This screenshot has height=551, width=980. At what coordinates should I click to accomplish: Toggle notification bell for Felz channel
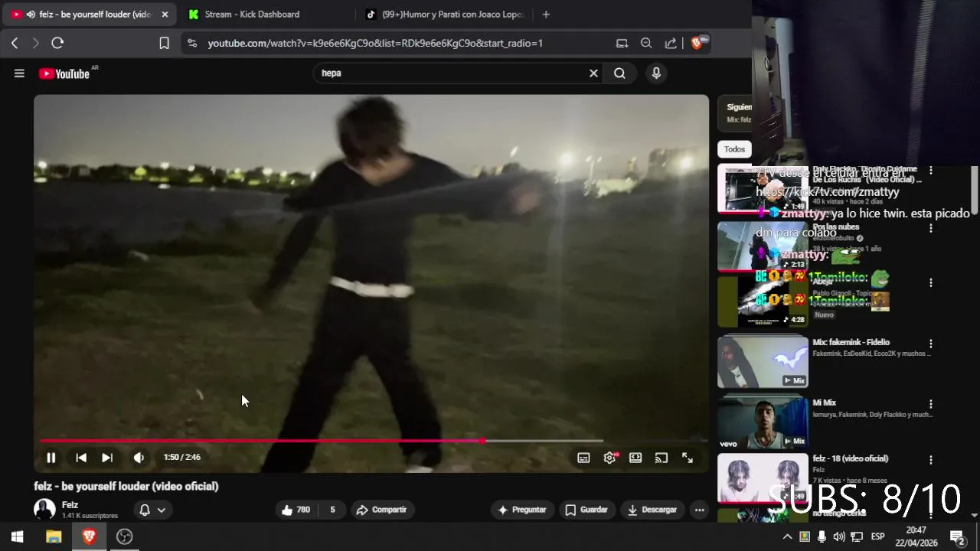click(x=144, y=510)
